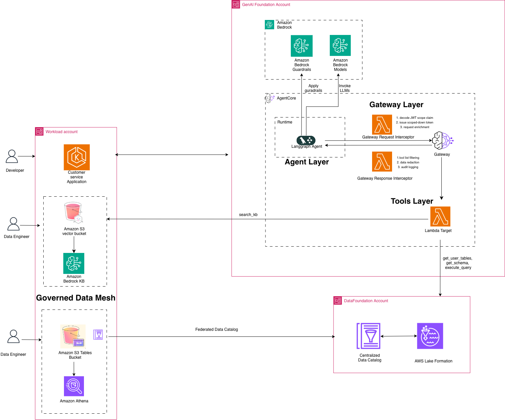This screenshot has width=505, height=420.
Task: Click the Data Engineer icon beside Tables Bucket
Action: point(14,336)
